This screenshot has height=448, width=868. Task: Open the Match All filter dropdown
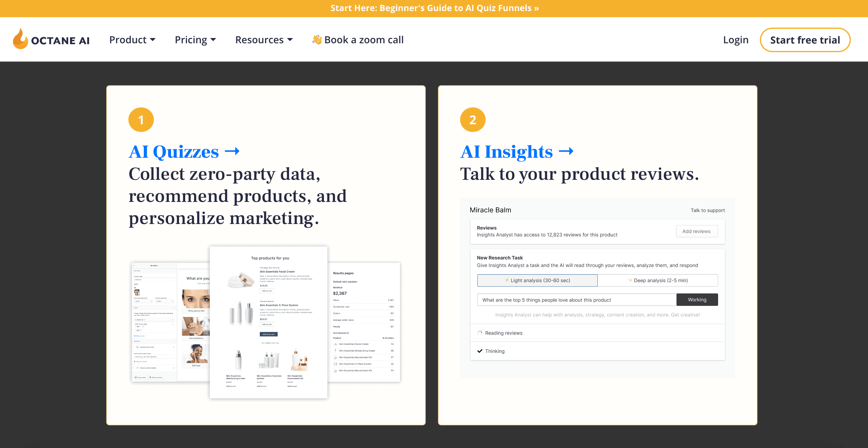pos(140,320)
